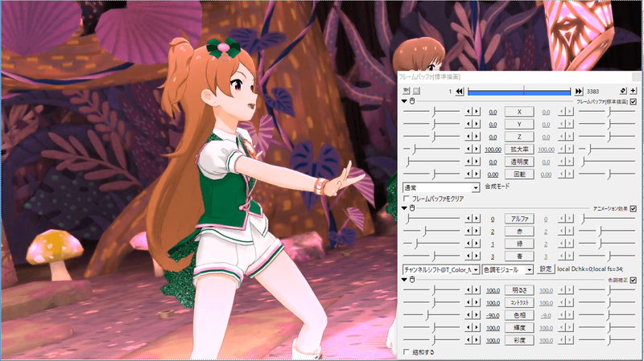Click the 透明度 button
644x361 pixels.
click(519, 162)
